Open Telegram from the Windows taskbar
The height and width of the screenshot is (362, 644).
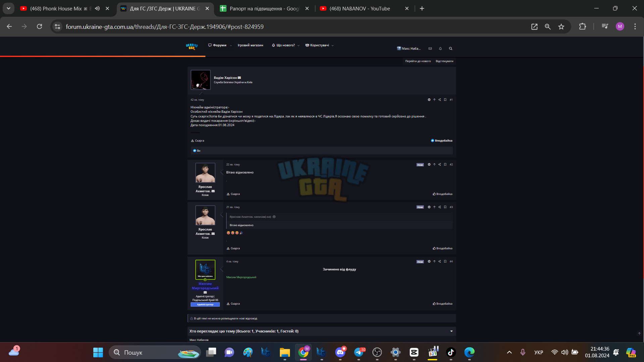click(x=359, y=352)
